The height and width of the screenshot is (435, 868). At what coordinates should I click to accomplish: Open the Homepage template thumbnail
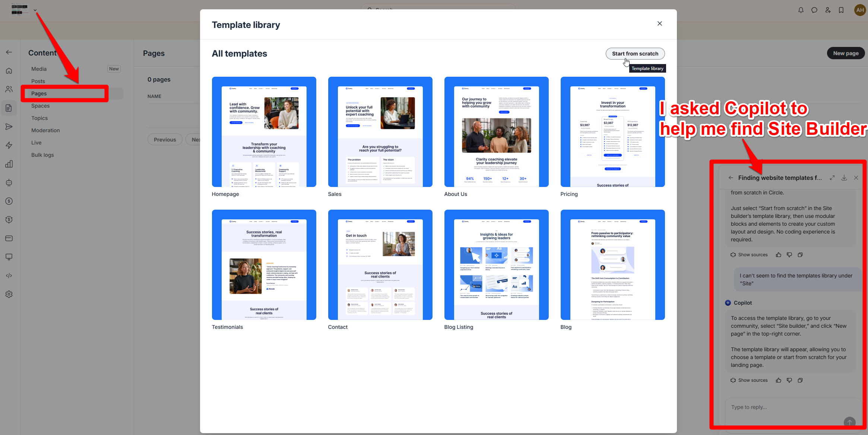click(264, 132)
